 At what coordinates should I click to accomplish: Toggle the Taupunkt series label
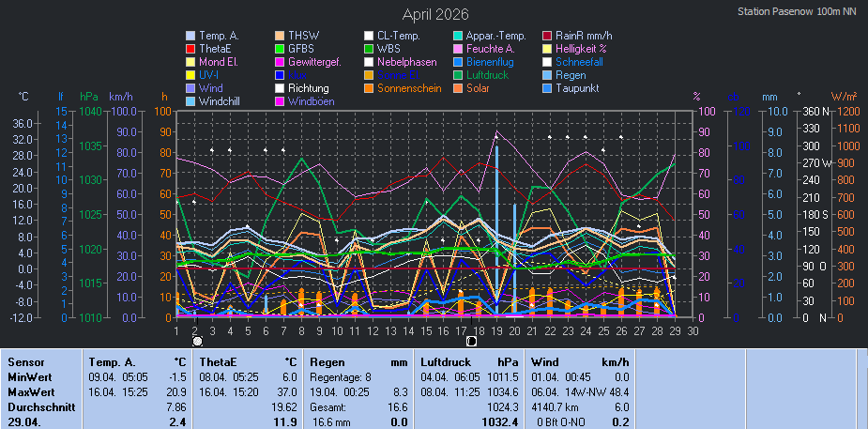[x=586, y=88]
